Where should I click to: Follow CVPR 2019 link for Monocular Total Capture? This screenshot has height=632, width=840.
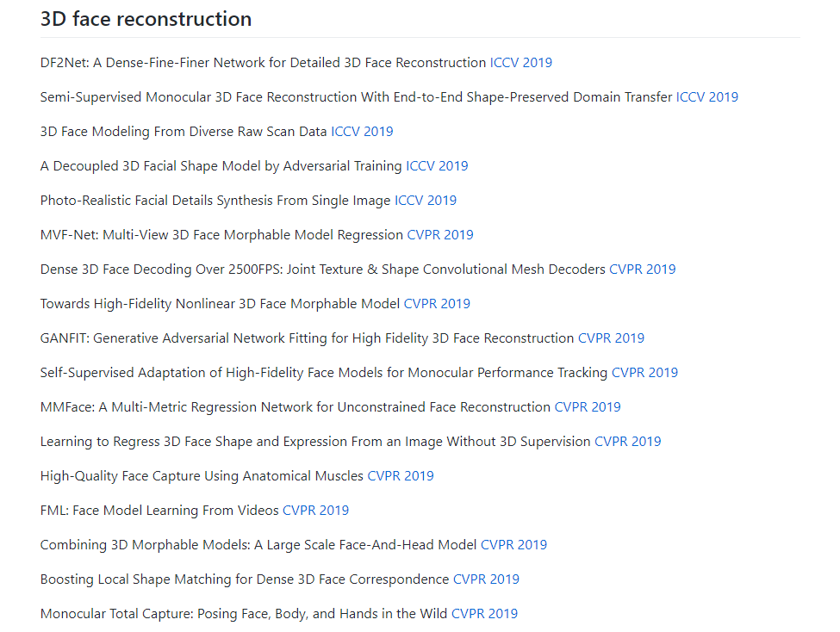tap(485, 614)
